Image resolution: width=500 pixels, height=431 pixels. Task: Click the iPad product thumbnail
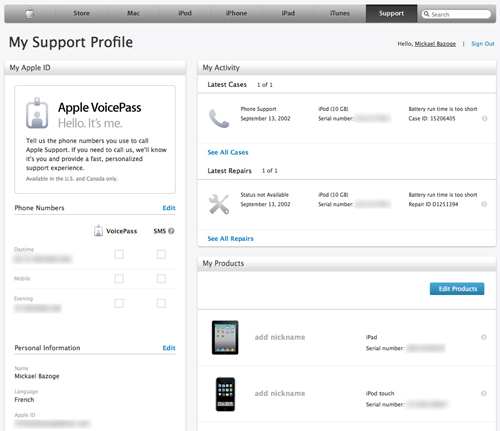point(225,337)
